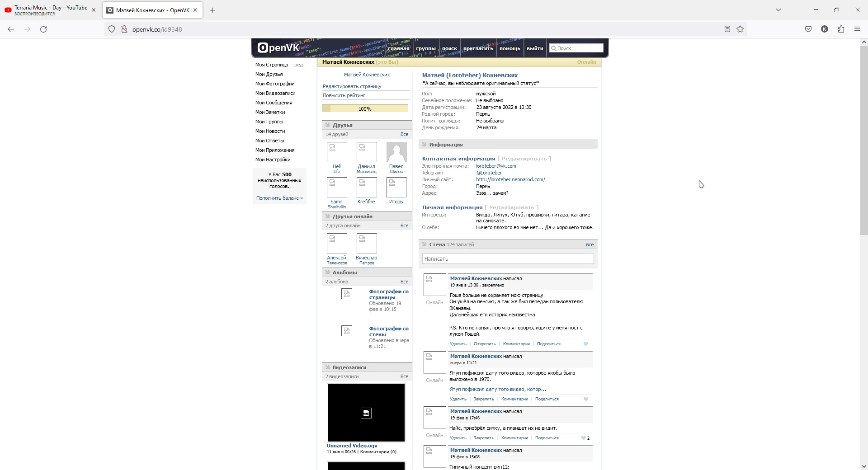Click Повысить рейтинг link

tap(344, 95)
